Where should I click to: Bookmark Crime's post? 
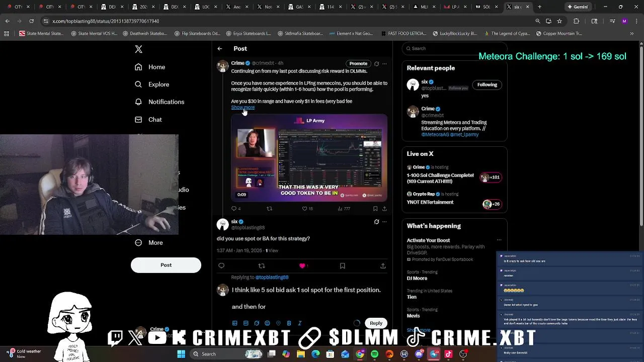(x=375, y=209)
